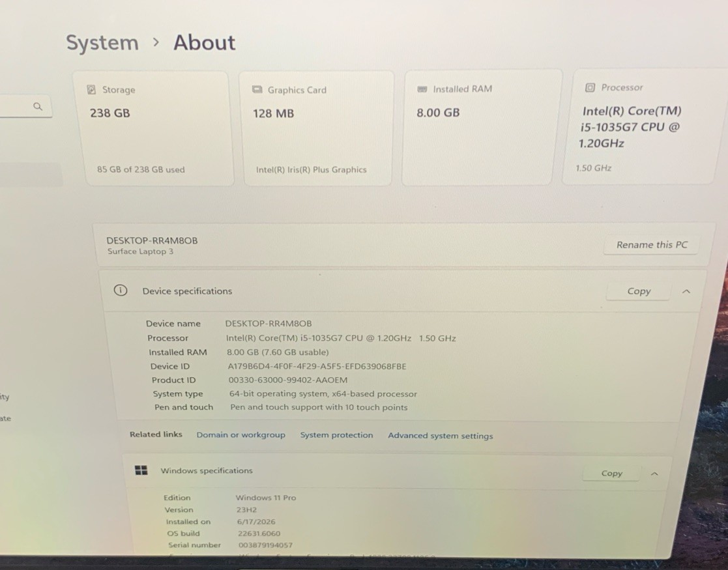Click Pen and touch support with 10 touch points value
Screen dimensions: 728x570
pyautogui.click(x=319, y=407)
